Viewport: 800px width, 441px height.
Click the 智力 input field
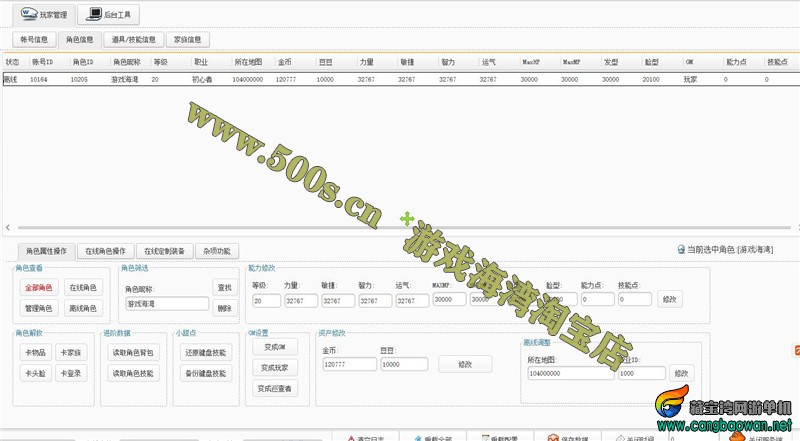(375, 301)
